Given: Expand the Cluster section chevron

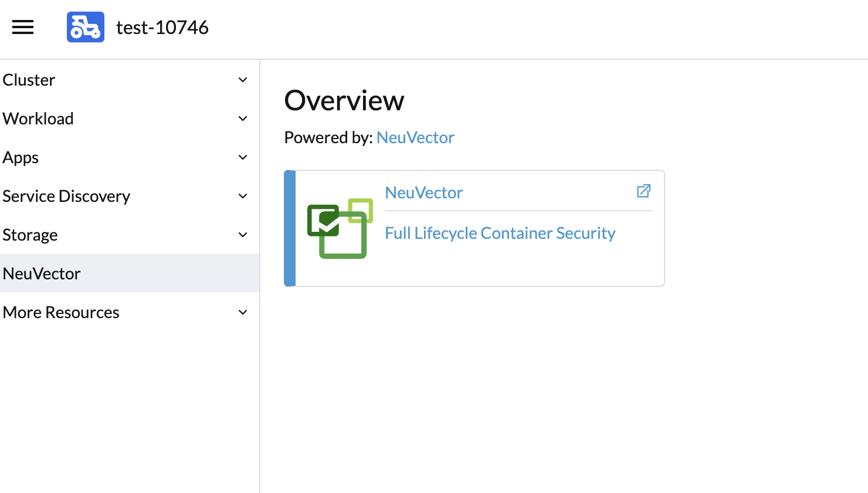Looking at the screenshot, I should 242,79.
